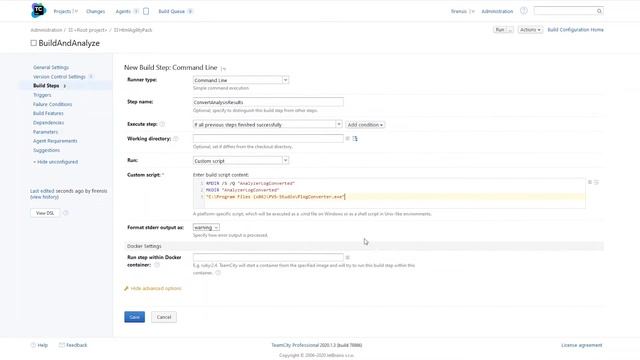Viewport: 640px width, 360px height.
Task: Open the Execute step dropdown
Action: coord(267,124)
